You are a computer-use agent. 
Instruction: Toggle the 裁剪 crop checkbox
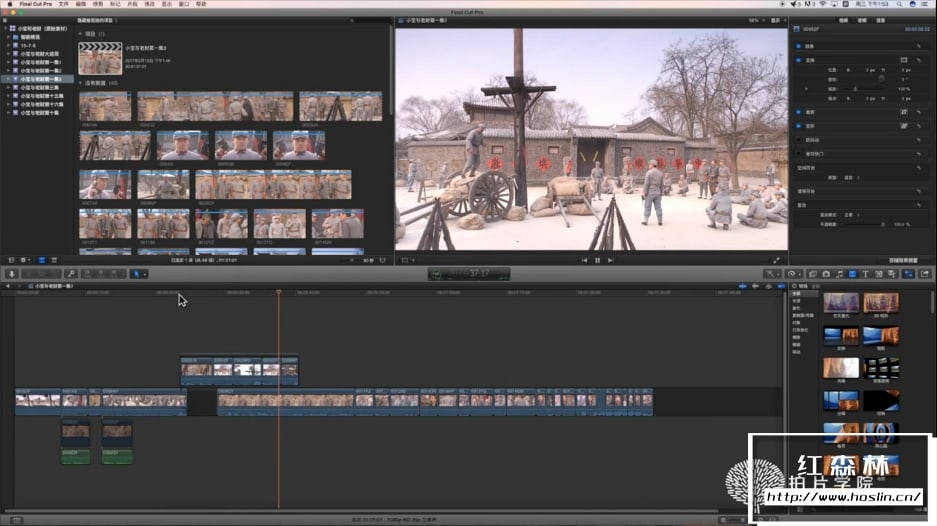point(798,112)
